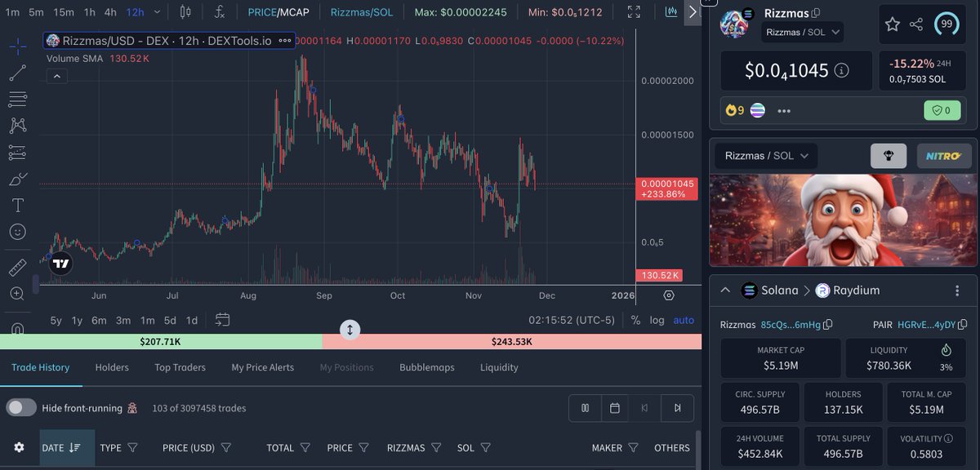Open the long/short position forecasting tool
Screen dimensions: 980x470
point(17,153)
